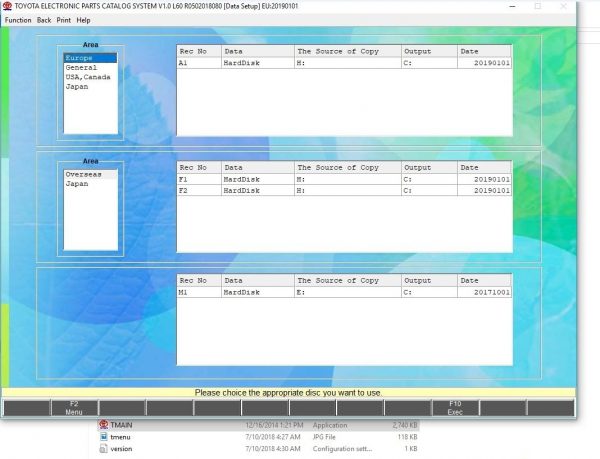Select General in the top Area list
Image resolution: width=600 pixels, height=459 pixels.
coord(90,67)
